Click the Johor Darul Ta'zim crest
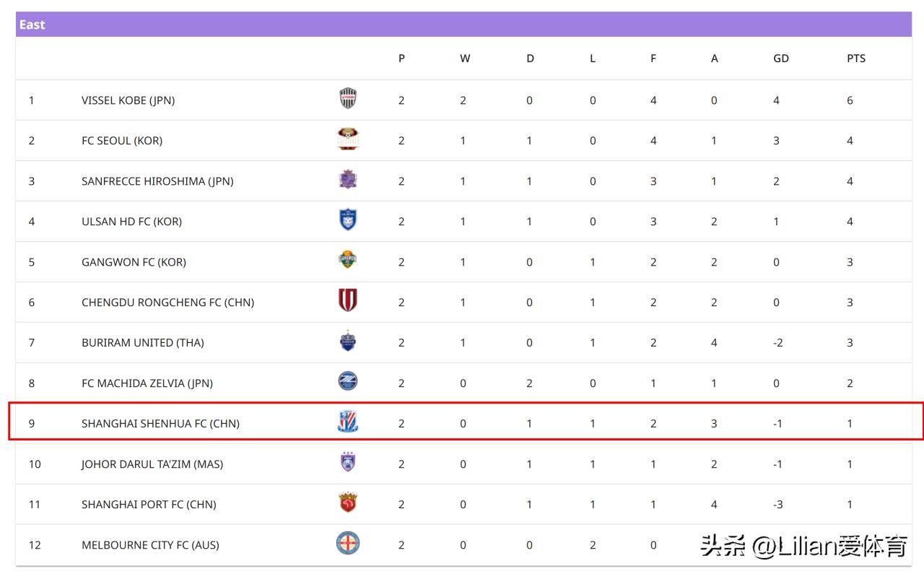 coord(348,462)
